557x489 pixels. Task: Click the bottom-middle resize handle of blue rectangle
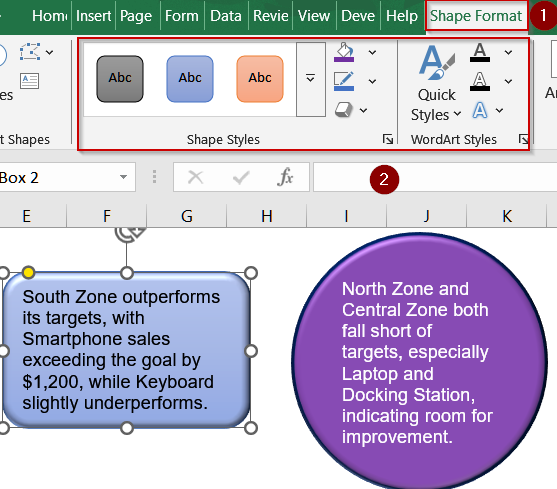pyautogui.click(x=127, y=428)
